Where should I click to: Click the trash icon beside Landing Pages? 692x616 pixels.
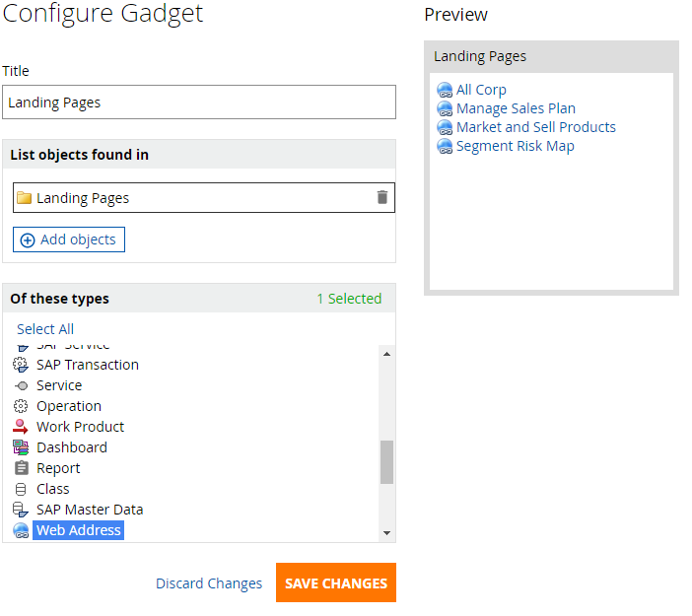tap(382, 197)
